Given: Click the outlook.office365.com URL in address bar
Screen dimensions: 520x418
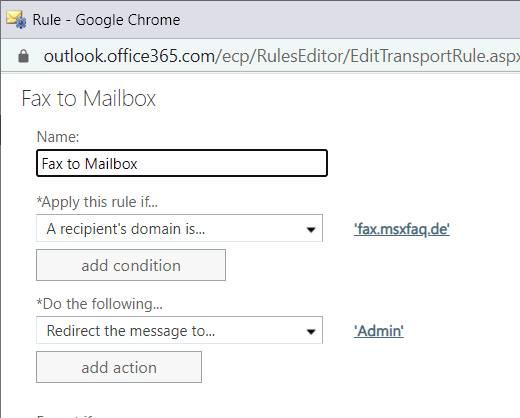Looking at the screenshot, I should pos(129,56).
